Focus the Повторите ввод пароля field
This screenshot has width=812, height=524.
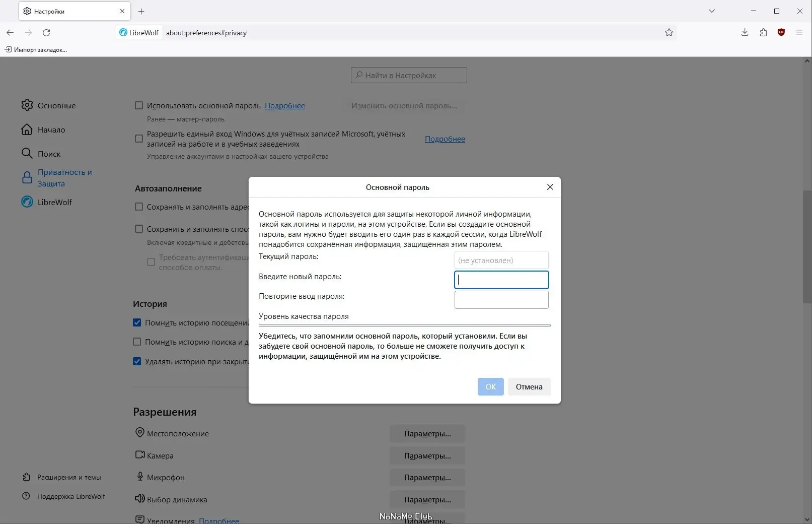tap(501, 300)
